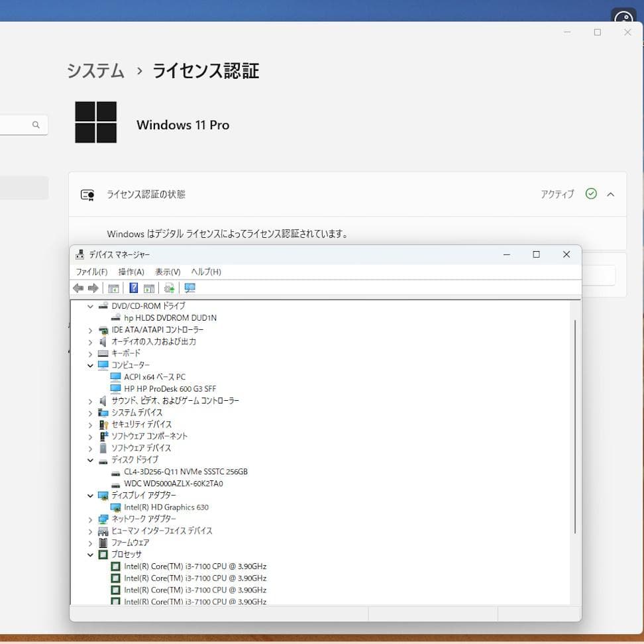Click Scan for hardware changes icon
This screenshot has height=644, width=644.
click(189, 288)
